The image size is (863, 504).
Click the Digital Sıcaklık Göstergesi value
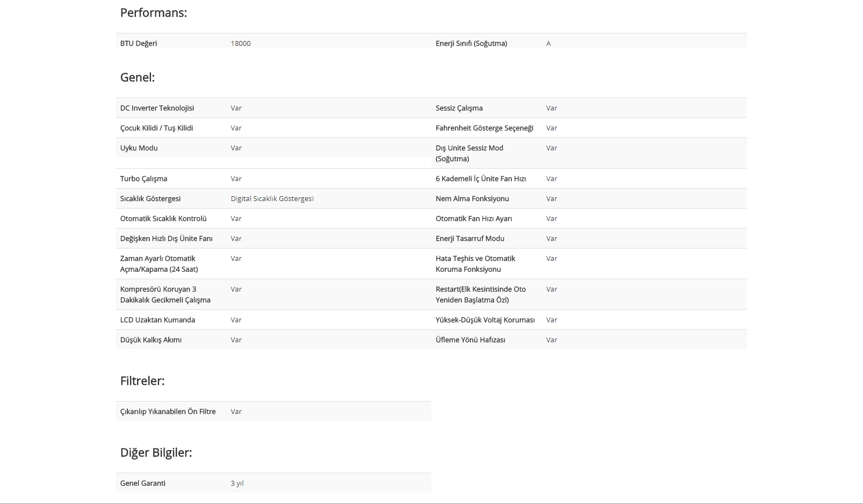tap(272, 198)
